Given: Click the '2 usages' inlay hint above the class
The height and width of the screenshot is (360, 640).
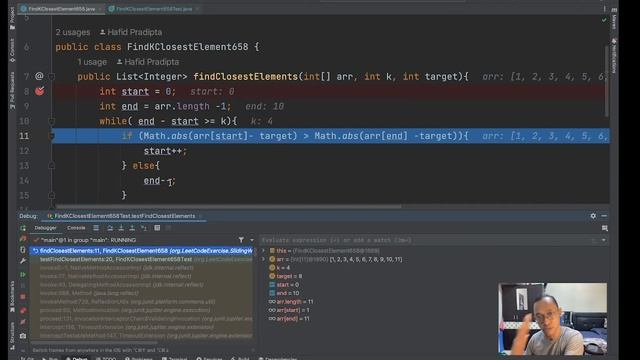Looking at the screenshot, I should click(73, 32).
